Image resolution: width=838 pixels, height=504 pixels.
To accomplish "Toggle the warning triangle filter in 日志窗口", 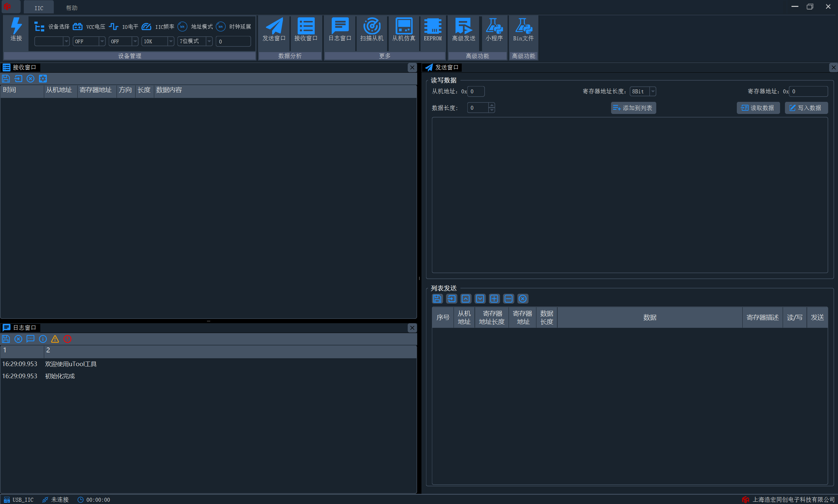I will tap(55, 339).
